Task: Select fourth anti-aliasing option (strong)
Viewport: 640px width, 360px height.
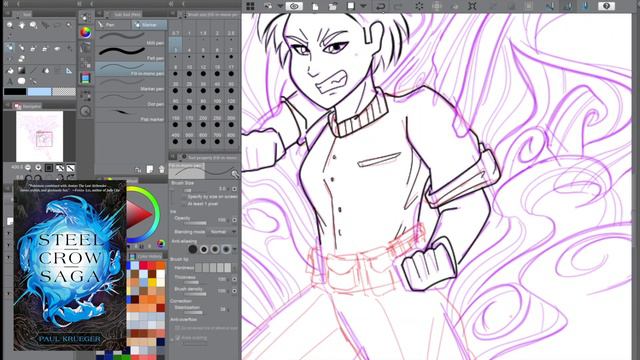Action: tap(226, 249)
